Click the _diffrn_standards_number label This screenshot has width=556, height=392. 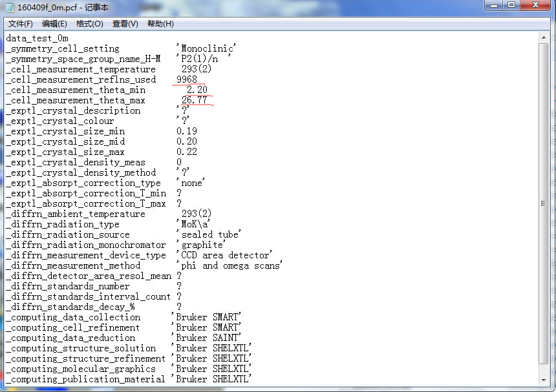tap(68, 286)
